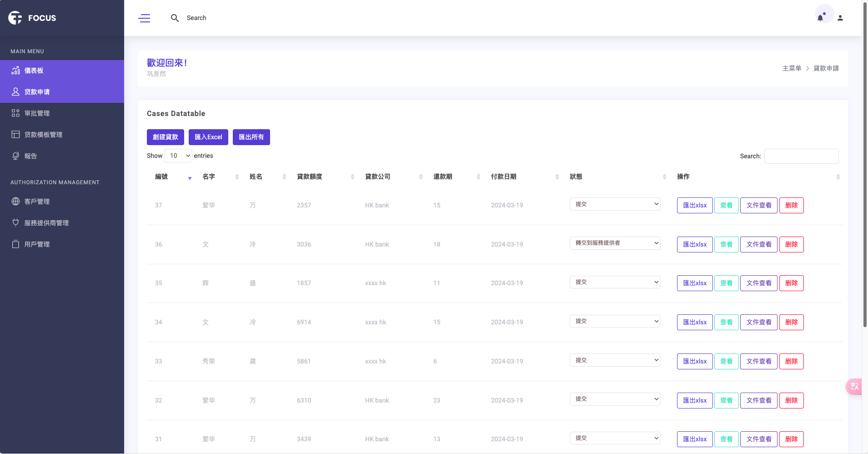
Task: Open status dropdown for case 32
Action: 615,399
